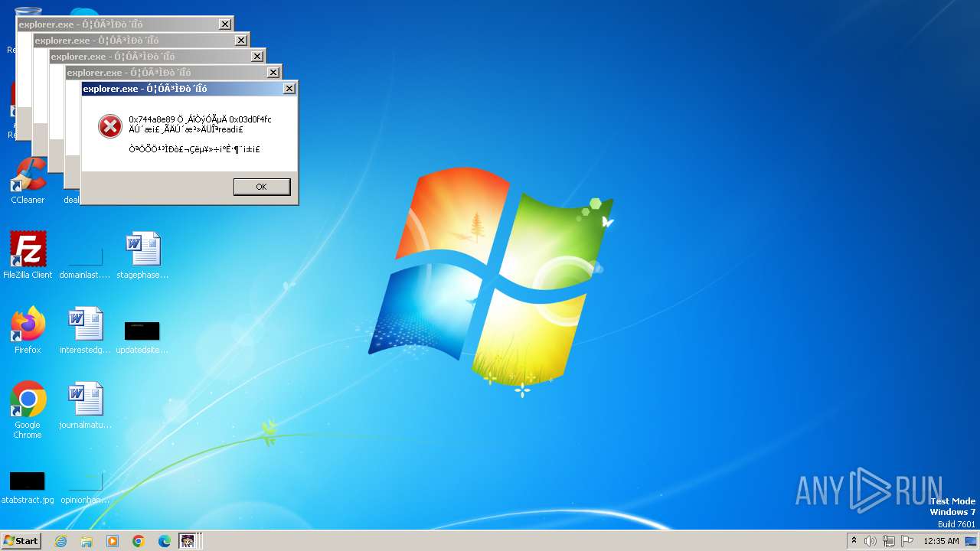Select the FileZilla Client desktop icon
Viewport: 980px width, 551px height.
28,256
